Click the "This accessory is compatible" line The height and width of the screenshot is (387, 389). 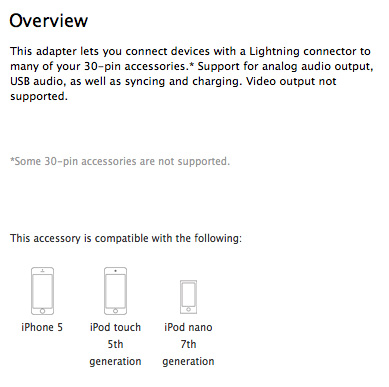[126, 239]
